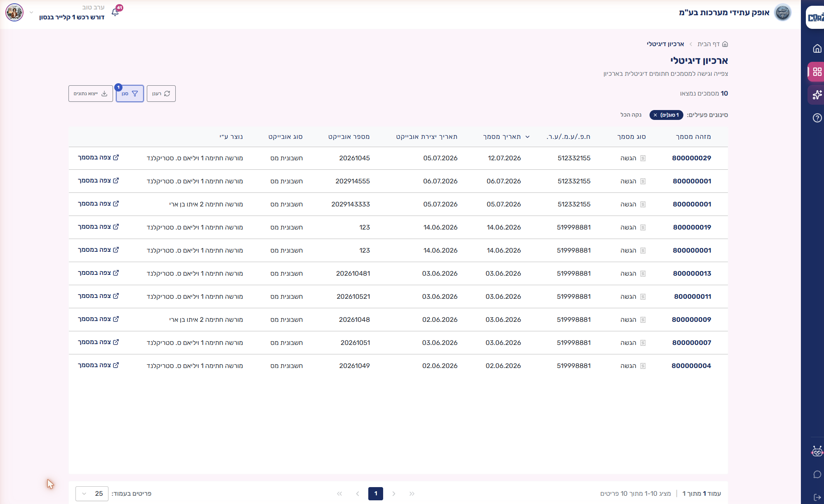
Task: Click the רענן refresh button
Action: [x=161, y=94]
